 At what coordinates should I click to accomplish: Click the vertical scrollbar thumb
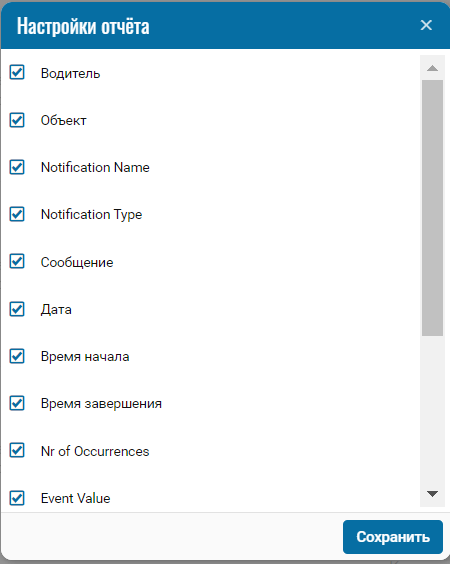[x=432, y=208]
